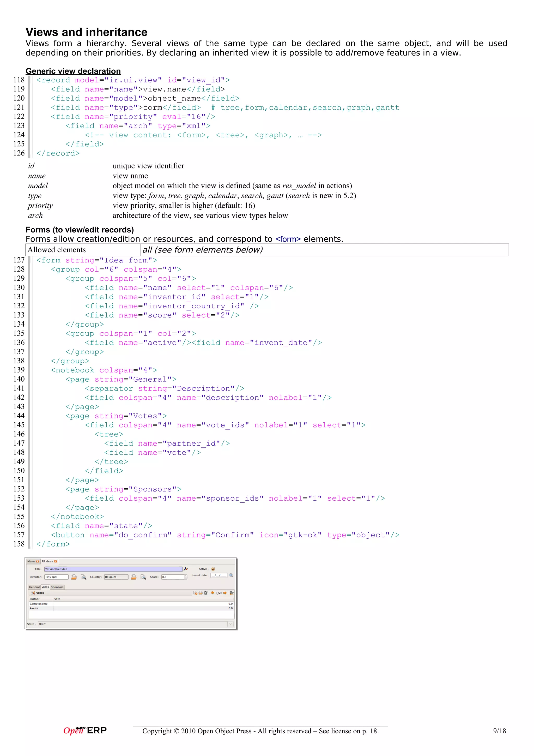
Task: Click the Score field showing 8.5
Action: pyautogui.click(x=173, y=577)
